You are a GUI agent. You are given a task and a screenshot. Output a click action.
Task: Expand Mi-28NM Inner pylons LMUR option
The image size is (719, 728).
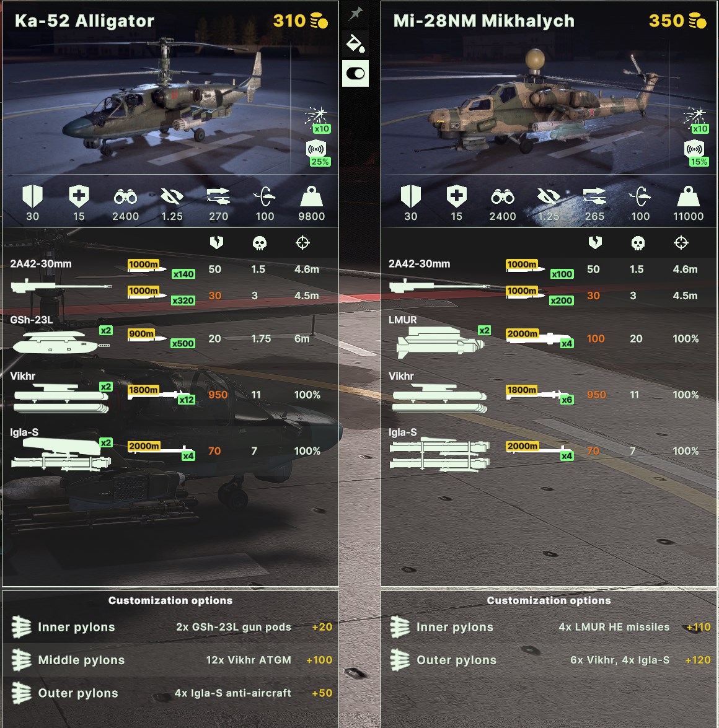pos(549,627)
